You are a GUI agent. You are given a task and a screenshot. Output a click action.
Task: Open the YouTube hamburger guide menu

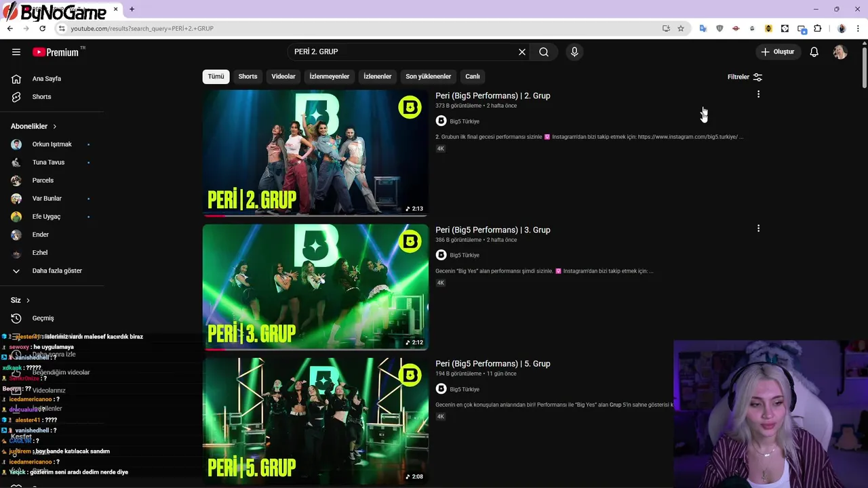(16, 52)
